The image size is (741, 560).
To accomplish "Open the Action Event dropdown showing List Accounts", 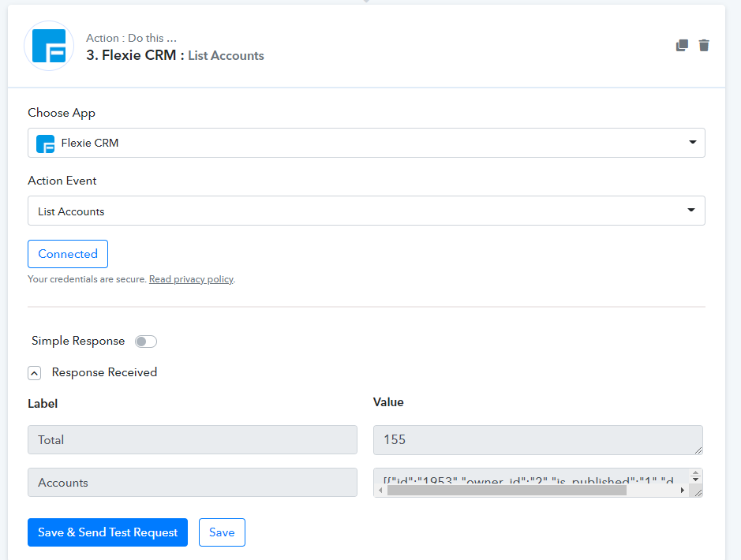I will (366, 211).
